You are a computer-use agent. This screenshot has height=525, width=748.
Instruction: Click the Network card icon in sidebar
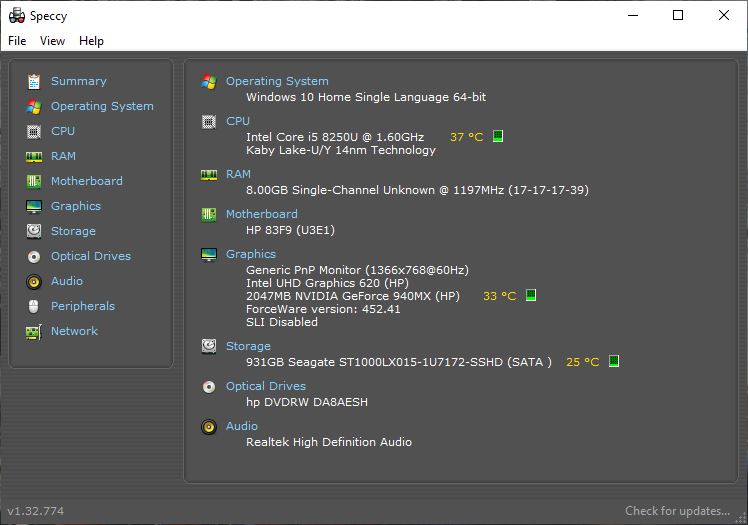34,331
